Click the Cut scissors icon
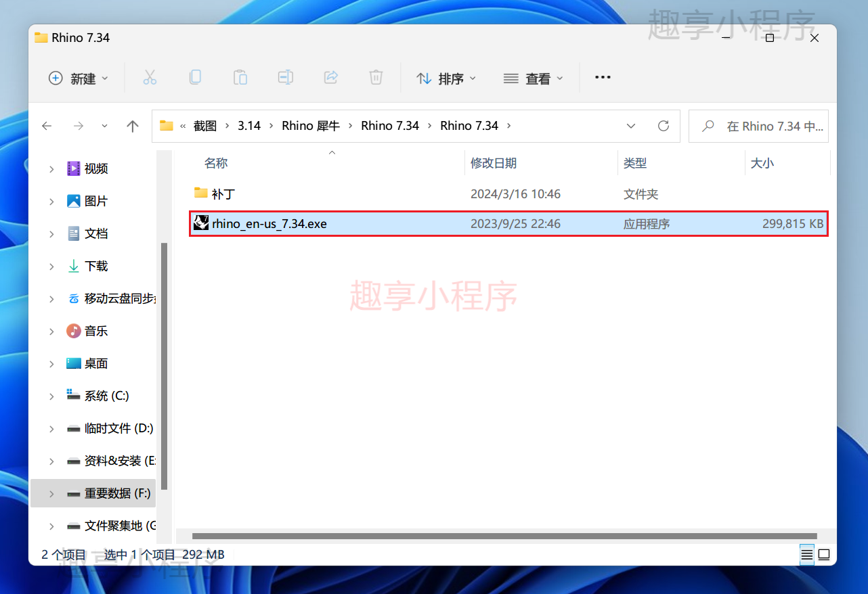This screenshot has height=594, width=868. click(150, 78)
